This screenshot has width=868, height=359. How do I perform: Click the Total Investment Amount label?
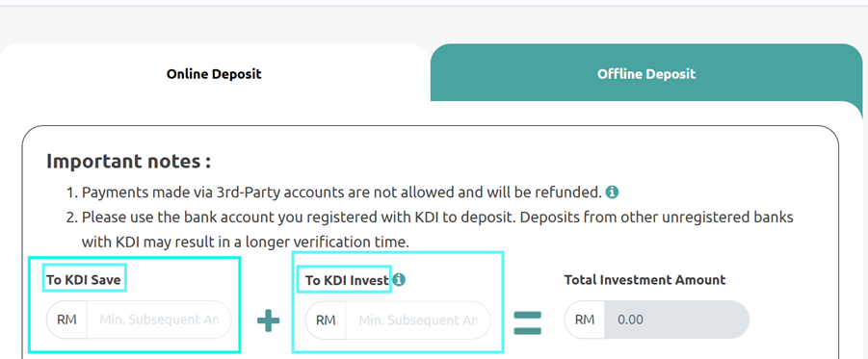[644, 280]
